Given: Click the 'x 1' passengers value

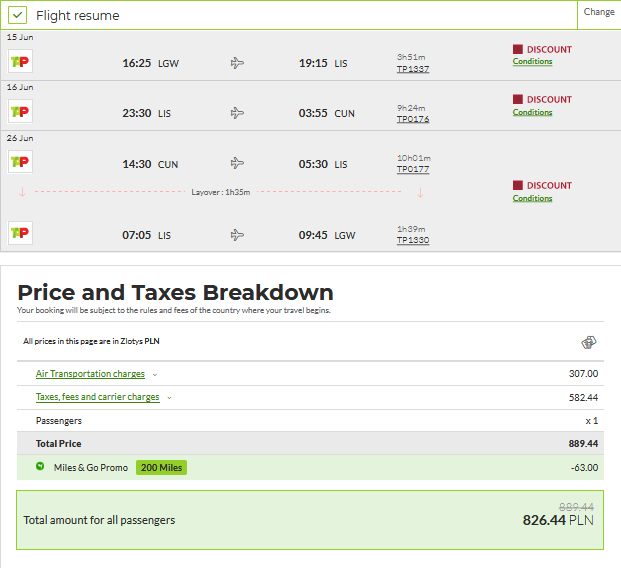Looking at the screenshot, I should click(592, 421).
